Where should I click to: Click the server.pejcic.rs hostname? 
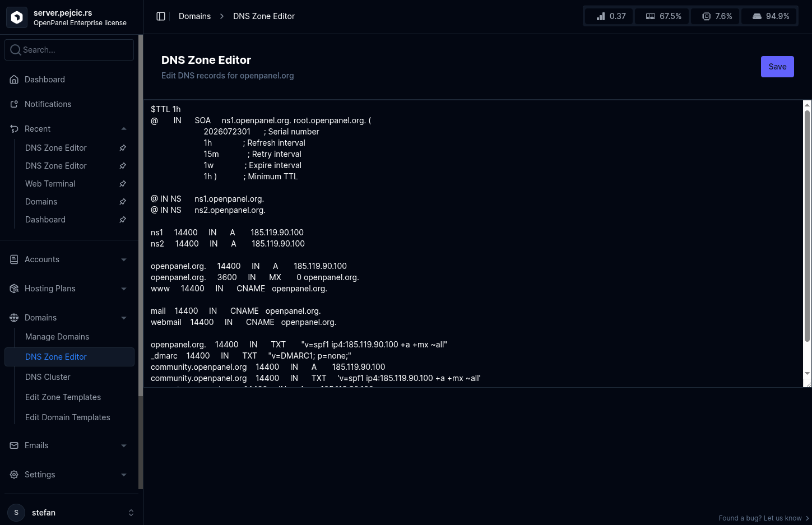pyautogui.click(x=63, y=13)
